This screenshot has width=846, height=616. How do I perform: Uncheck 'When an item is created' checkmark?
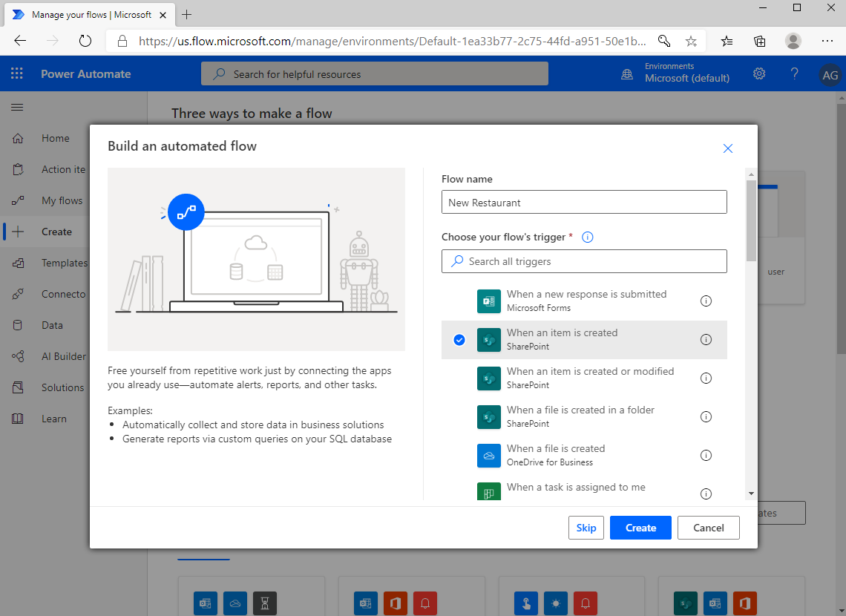(459, 340)
